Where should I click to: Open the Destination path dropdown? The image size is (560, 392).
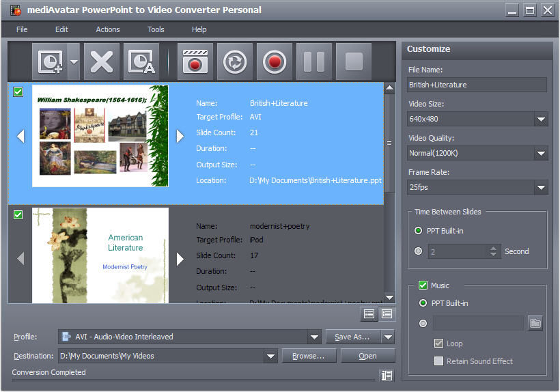pos(270,356)
